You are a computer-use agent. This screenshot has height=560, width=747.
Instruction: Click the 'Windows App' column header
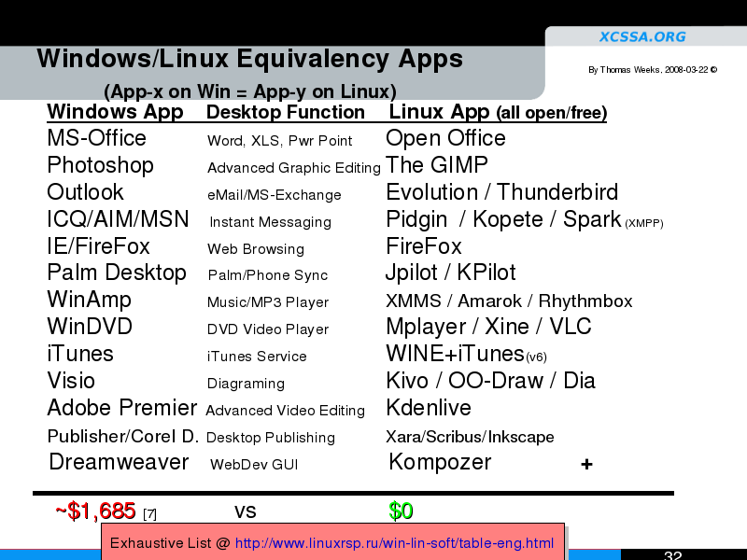[x=115, y=112]
